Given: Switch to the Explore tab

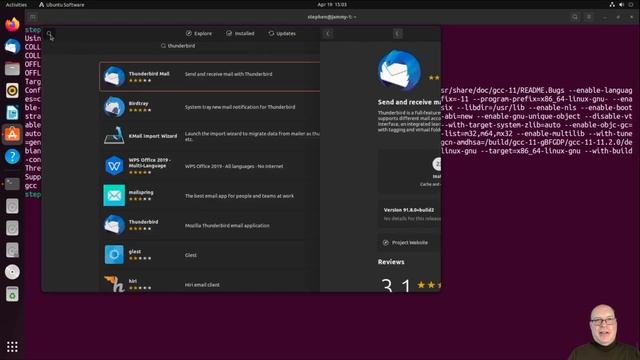Looking at the screenshot, I should tap(199, 33).
